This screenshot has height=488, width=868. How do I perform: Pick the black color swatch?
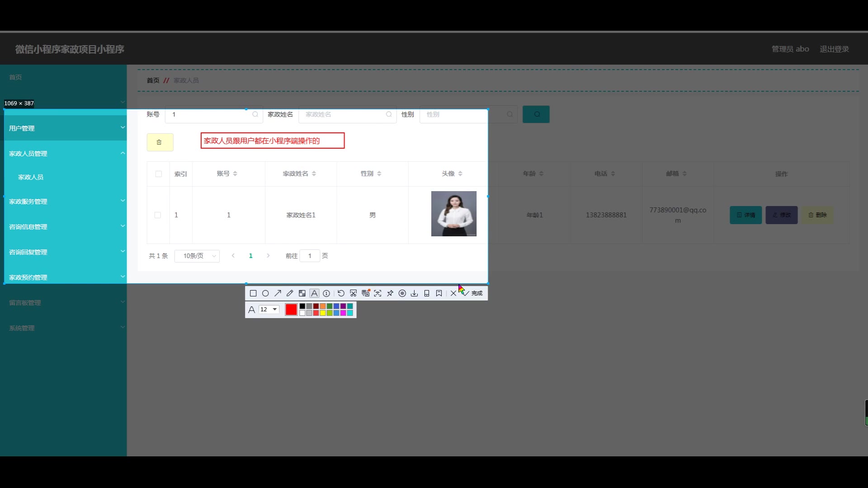coord(302,306)
